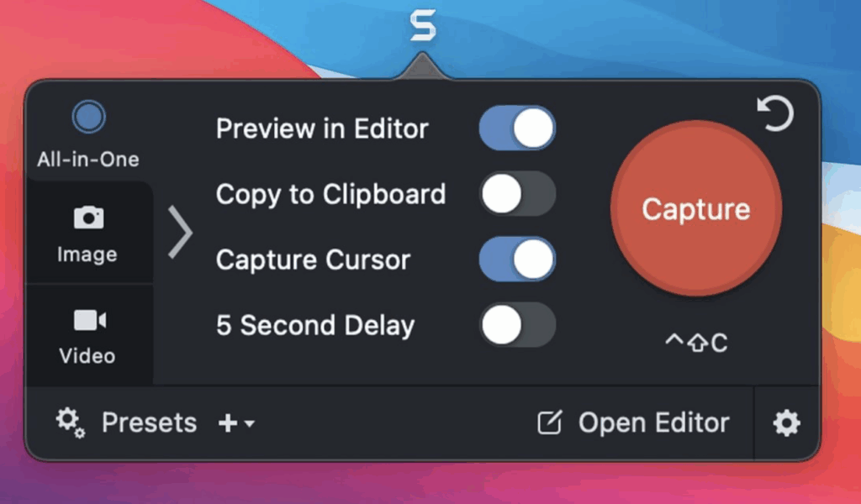Click the Capture shortcut text under the button
The width and height of the screenshot is (861, 504).
tap(696, 343)
